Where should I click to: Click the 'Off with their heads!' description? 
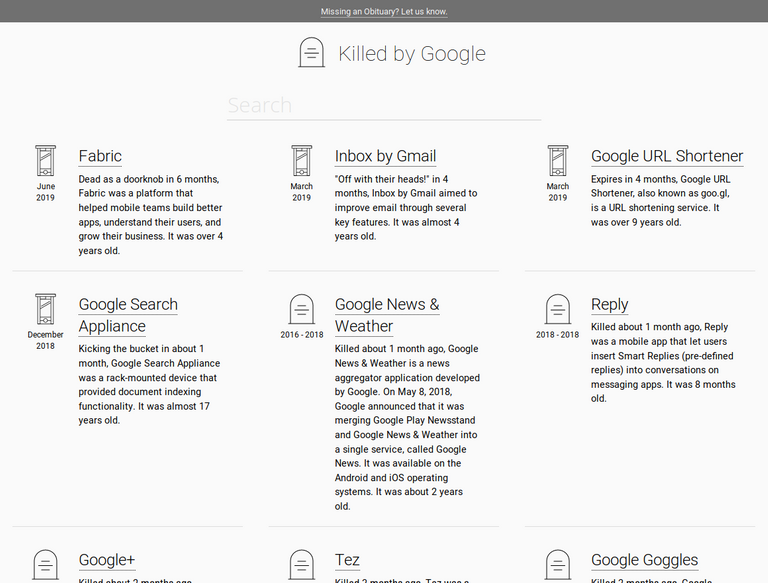point(406,208)
